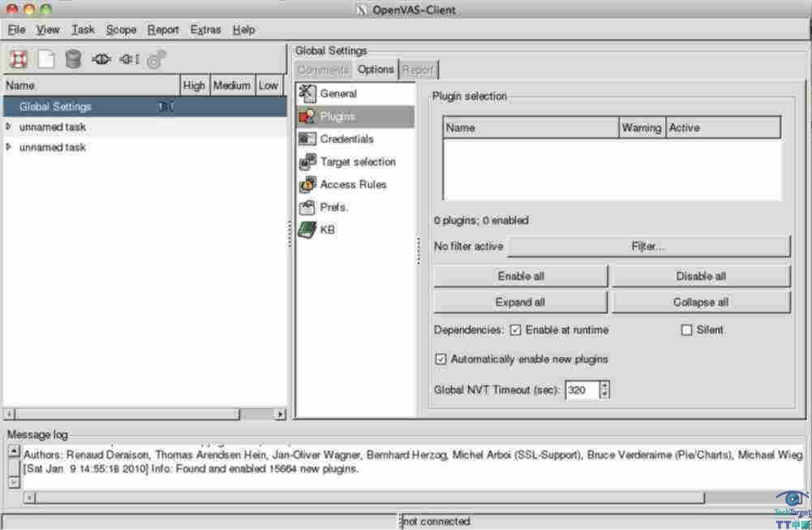Click the Filter... button
Image resolution: width=812 pixels, height=530 pixels.
coord(648,247)
